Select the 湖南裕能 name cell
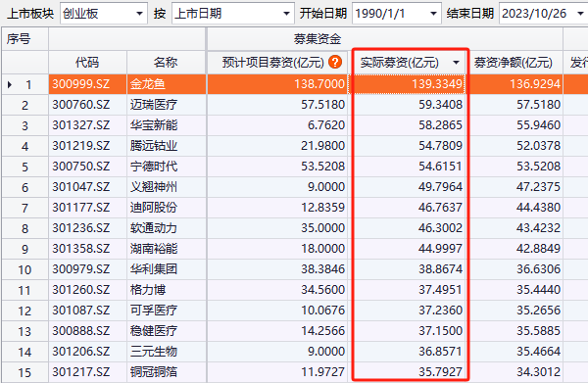588x383 pixels. click(167, 249)
